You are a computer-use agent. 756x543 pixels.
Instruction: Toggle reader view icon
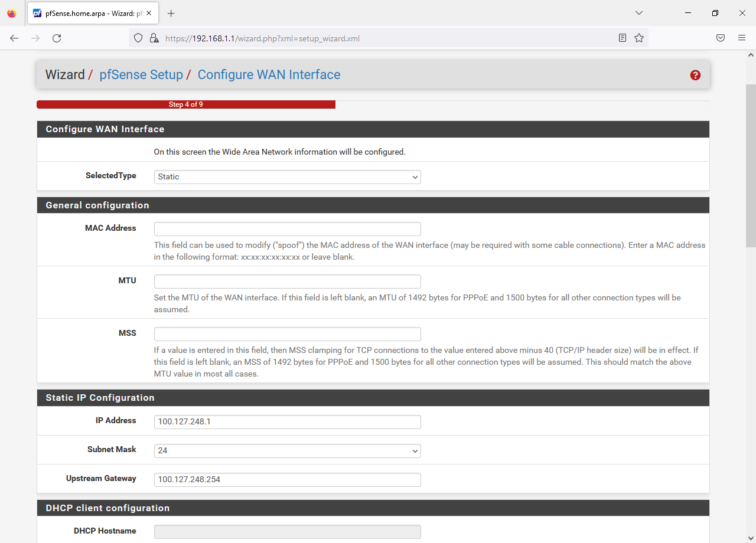pos(623,38)
